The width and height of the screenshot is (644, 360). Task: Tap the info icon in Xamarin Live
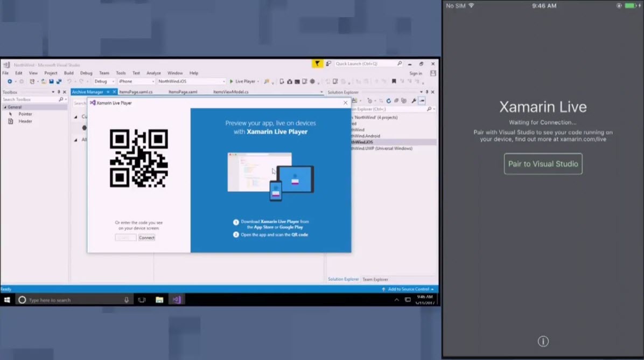point(543,341)
